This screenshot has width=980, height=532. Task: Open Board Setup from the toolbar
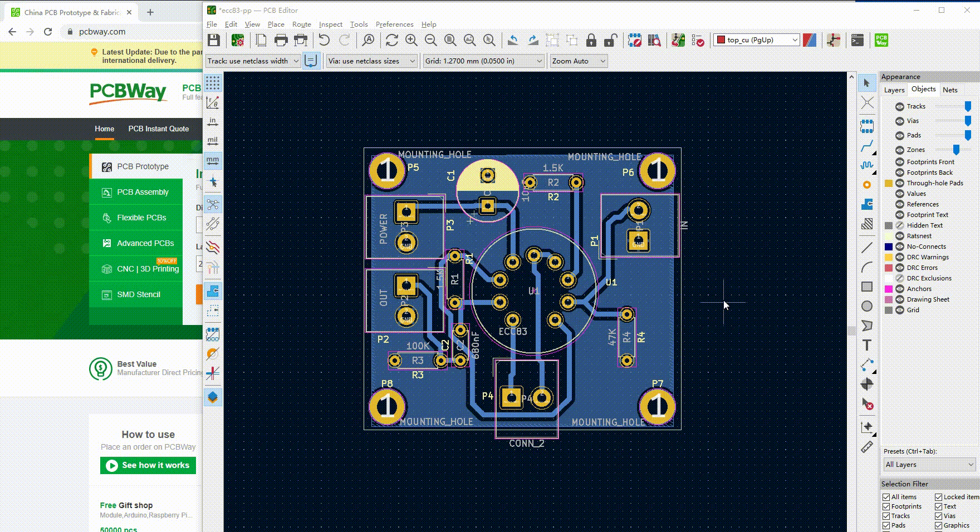[x=238, y=40]
